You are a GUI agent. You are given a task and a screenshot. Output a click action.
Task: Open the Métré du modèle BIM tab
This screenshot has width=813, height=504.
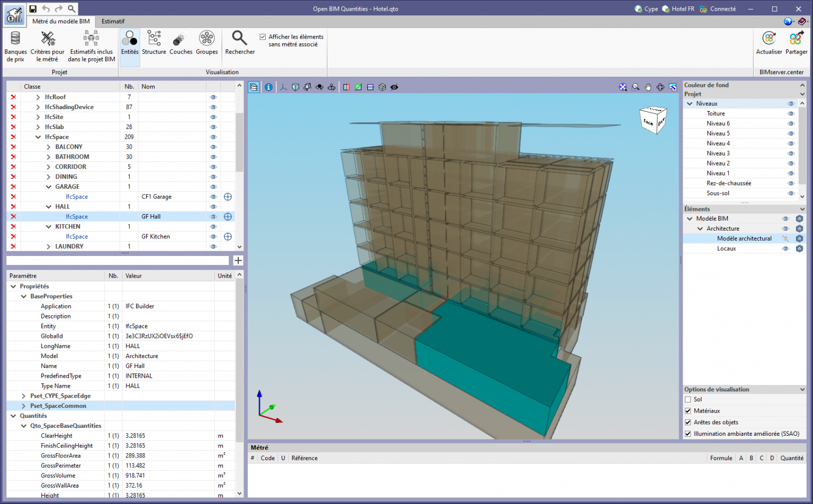[x=60, y=22]
